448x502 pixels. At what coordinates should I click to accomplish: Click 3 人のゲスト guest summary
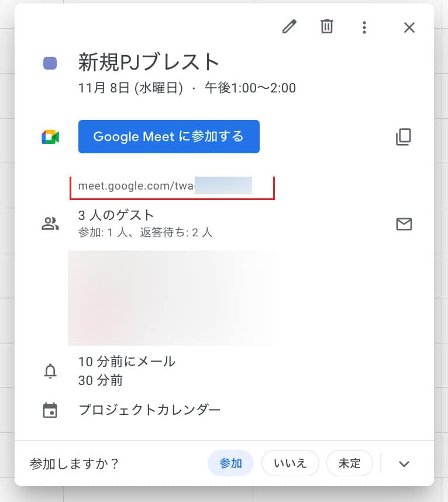(116, 215)
